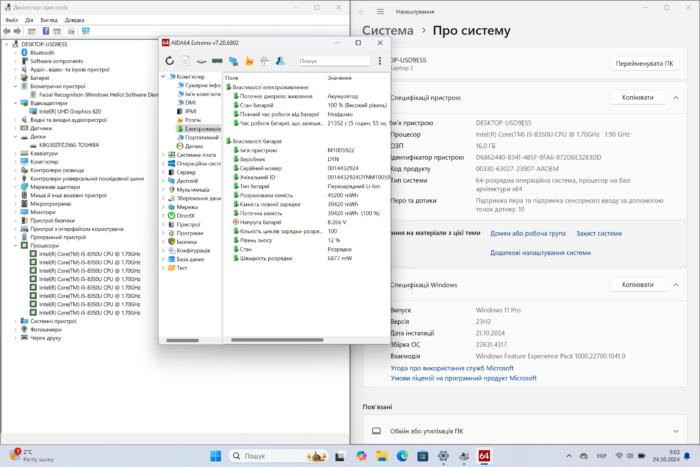Click Система breadcrumb in Settings
Viewport: 700px width, 467px height.
(x=388, y=30)
